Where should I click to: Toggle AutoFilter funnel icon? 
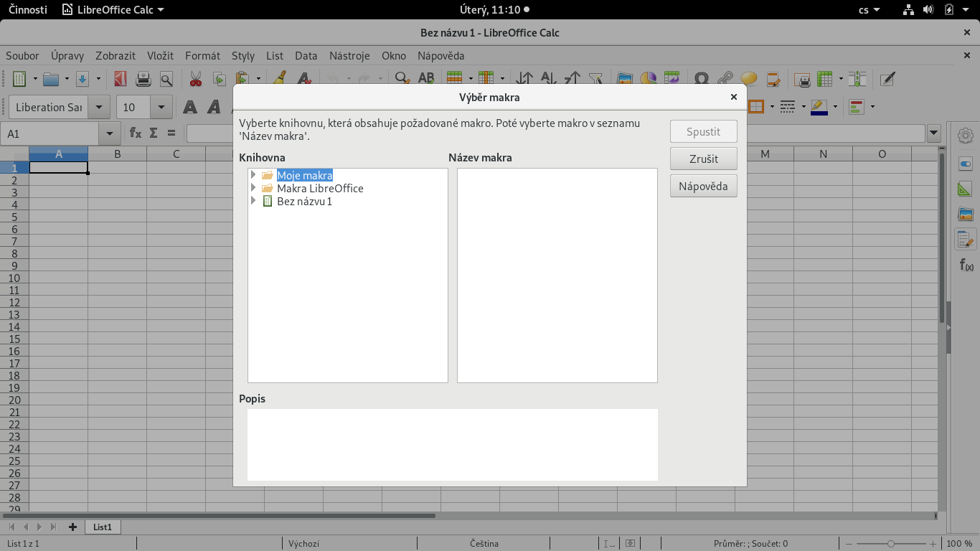click(x=595, y=79)
